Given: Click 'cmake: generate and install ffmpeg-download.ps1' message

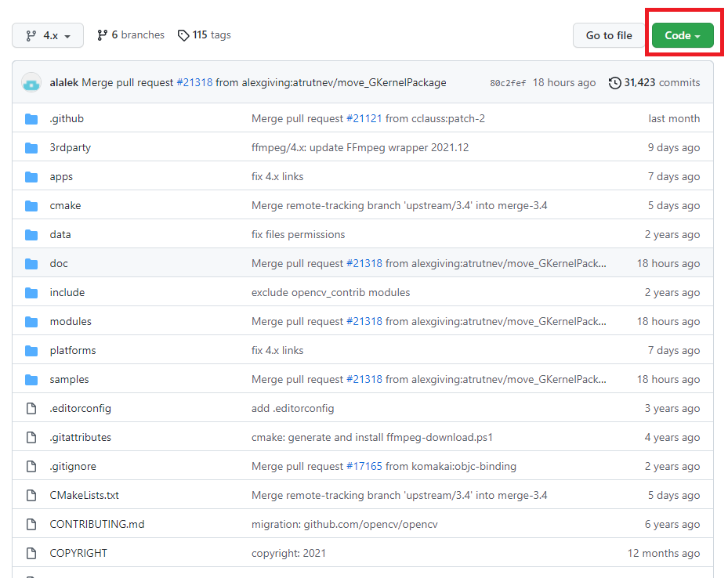Looking at the screenshot, I should click(372, 438).
